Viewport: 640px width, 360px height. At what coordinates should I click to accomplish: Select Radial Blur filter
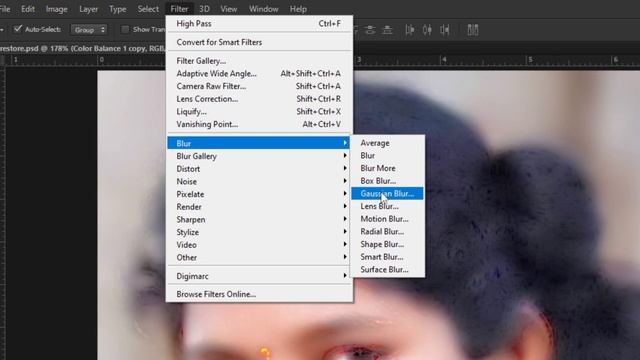(387, 231)
